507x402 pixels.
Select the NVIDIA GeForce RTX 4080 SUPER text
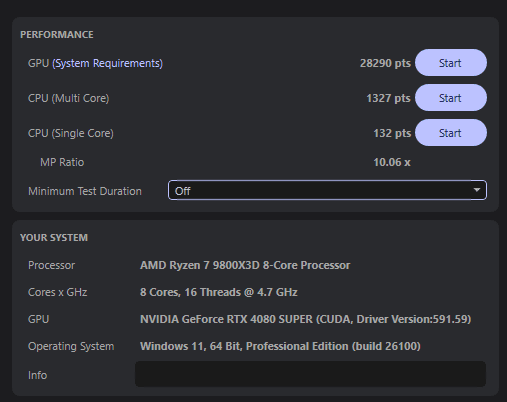[x=305, y=319]
